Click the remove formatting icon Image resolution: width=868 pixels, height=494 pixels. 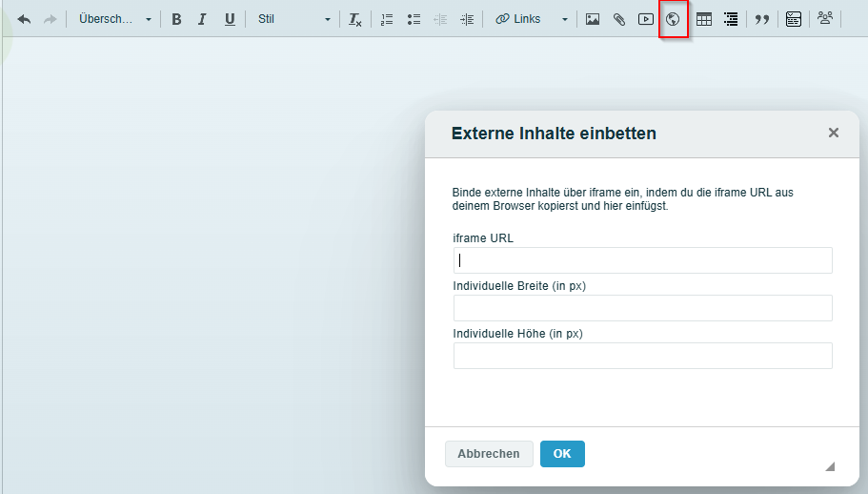coord(354,19)
